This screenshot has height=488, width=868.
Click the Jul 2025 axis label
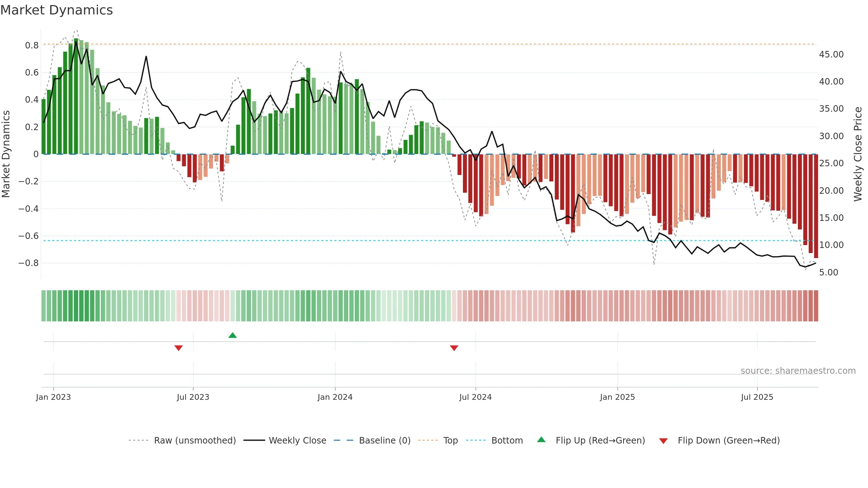(x=757, y=397)
